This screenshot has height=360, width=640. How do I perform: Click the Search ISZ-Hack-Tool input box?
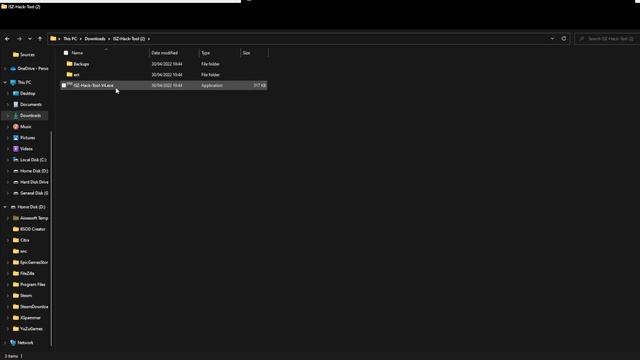click(607, 39)
